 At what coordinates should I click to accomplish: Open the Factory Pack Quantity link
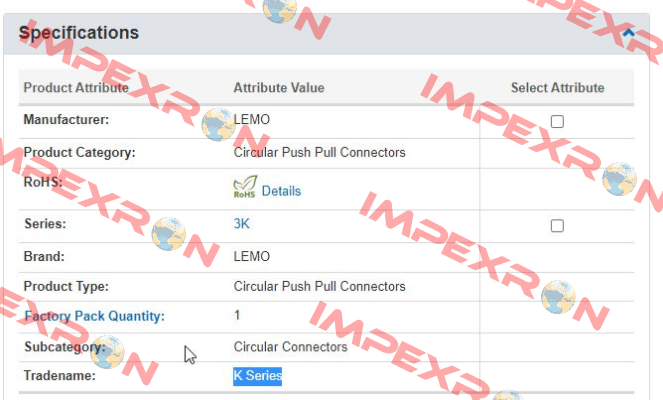click(94, 316)
